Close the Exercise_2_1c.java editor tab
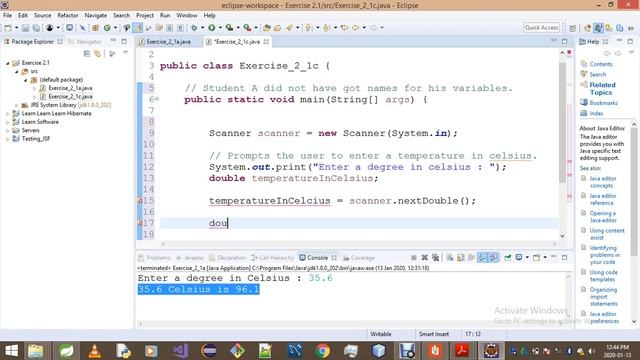 coord(266,42)
